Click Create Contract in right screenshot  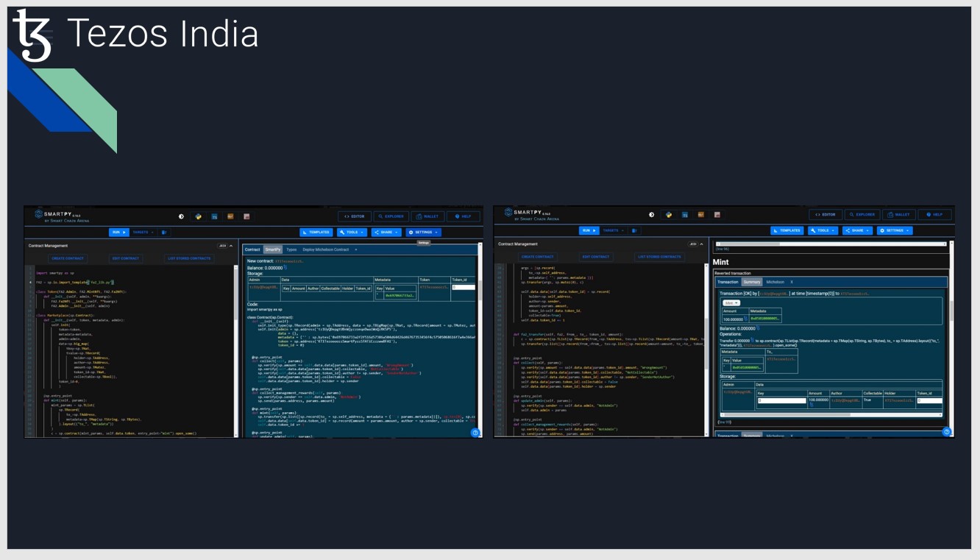click(538, 257)
